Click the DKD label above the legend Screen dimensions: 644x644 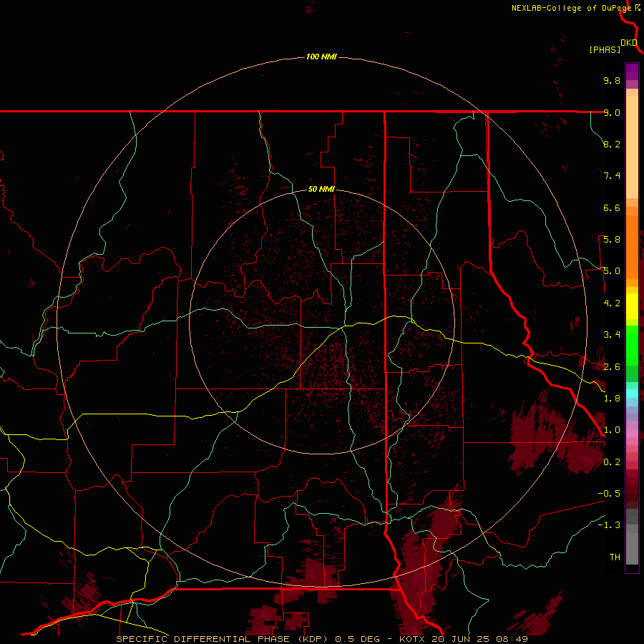click(629, 42)
